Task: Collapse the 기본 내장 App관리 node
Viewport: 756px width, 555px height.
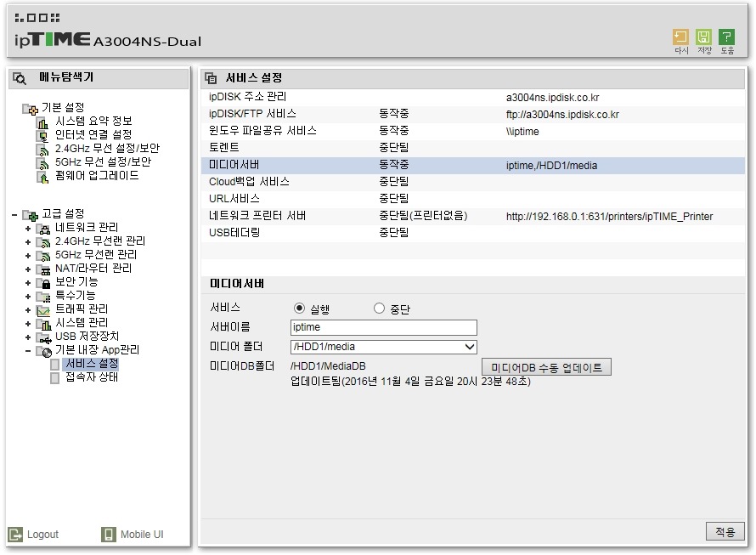Action: point(28,351)
